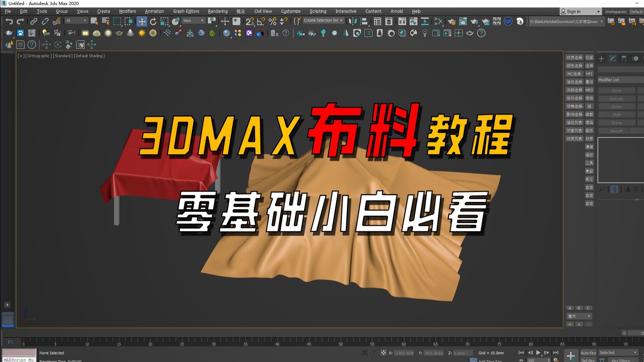
Task: Open the Rendering menu
Action: coord(217,11)
